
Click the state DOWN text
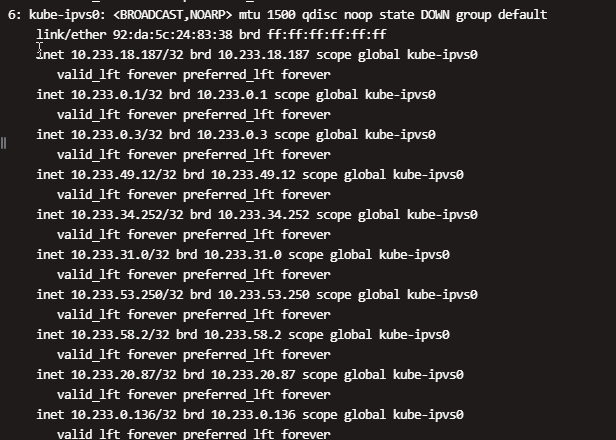click(414, 15)
